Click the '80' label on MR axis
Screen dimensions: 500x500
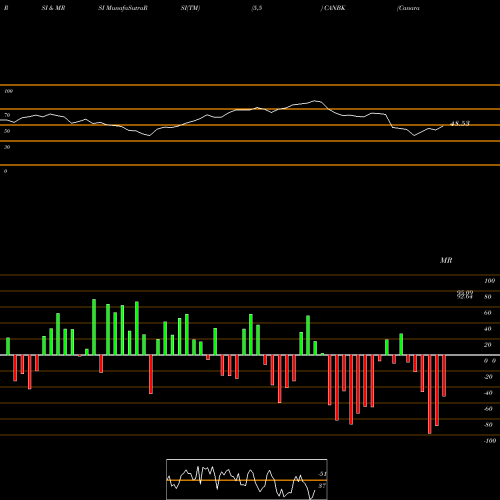(488, 297)
